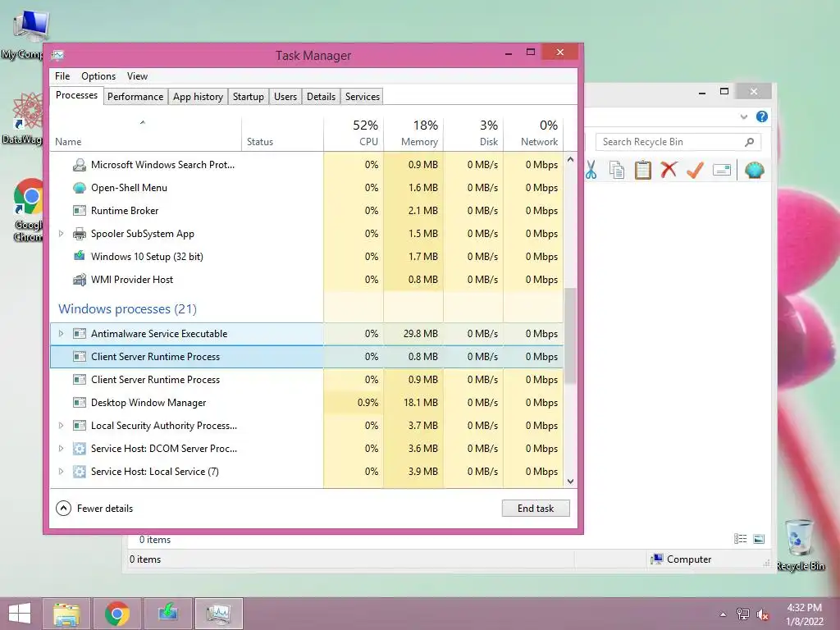Expand Service Host: Local Service (7) row
Image resolution: width=840 pixels, height=630 pixels.
61,472
